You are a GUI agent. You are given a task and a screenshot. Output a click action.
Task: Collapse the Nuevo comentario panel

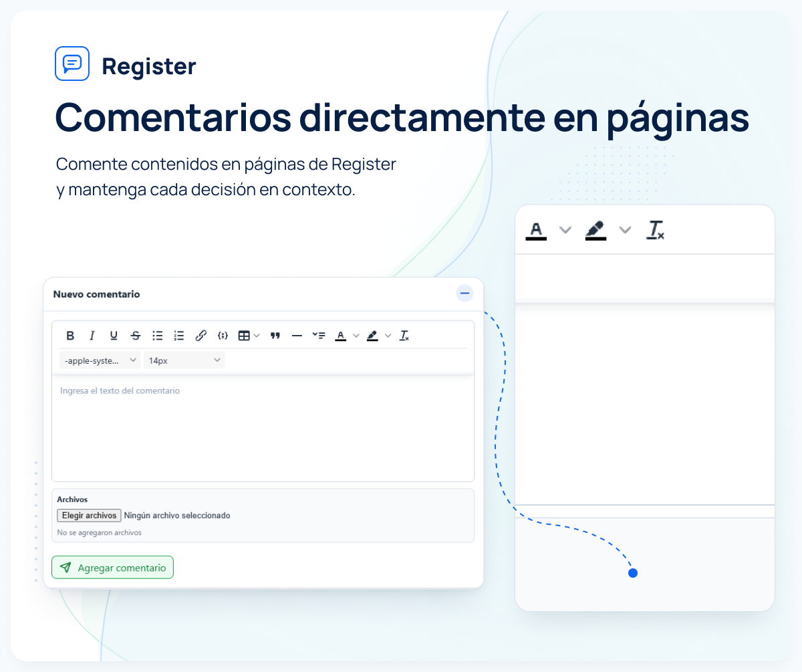(x=464, y=294)
